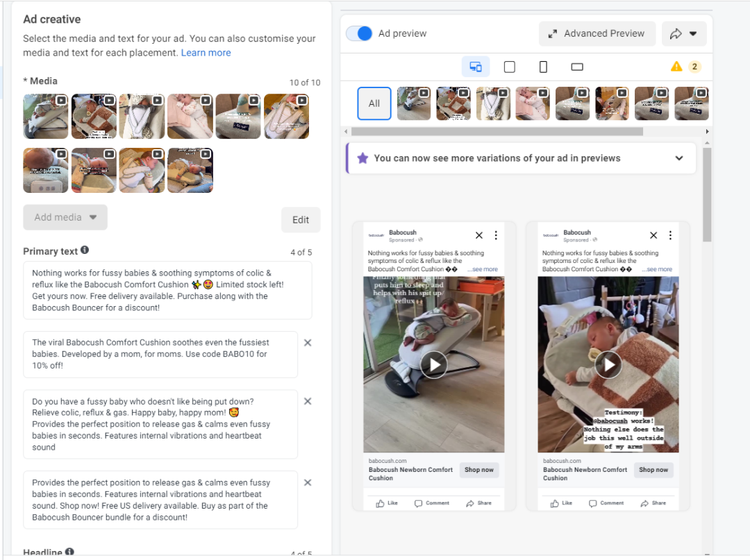Click the right arrow of the thumbnail scrollbar
This screenshot has width=750, height=560.
pyautogui.click(x=708, y=131)
